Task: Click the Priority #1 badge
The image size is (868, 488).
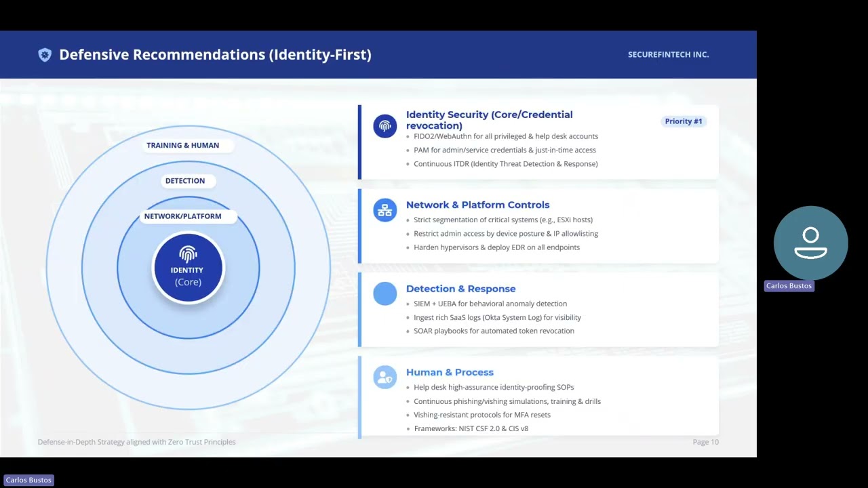Action: pyautogui.click(x=684, y=121)
